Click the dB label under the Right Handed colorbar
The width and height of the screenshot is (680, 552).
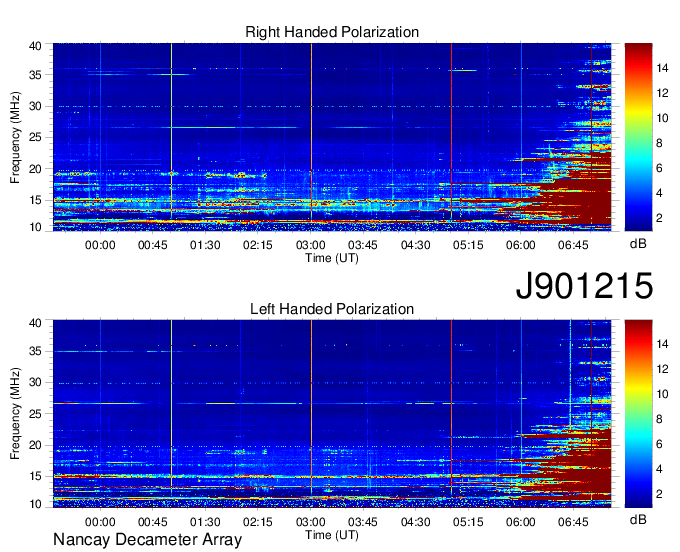pyautogui.click(x=638, y=244)
